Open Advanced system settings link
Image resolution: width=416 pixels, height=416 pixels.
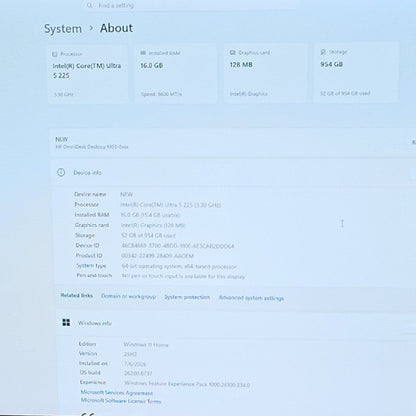251,298
